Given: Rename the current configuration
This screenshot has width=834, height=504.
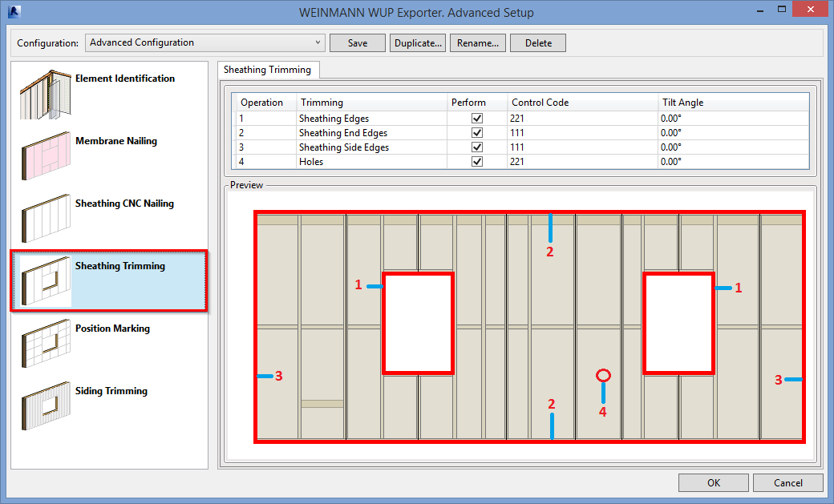Looking at the screenshot, I should tap(477, 42).
